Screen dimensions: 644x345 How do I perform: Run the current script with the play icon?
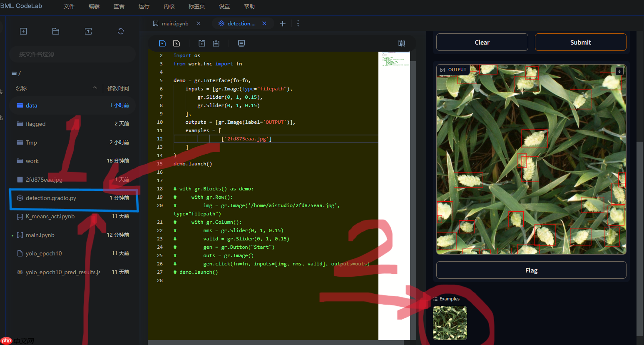pos(162,43)
